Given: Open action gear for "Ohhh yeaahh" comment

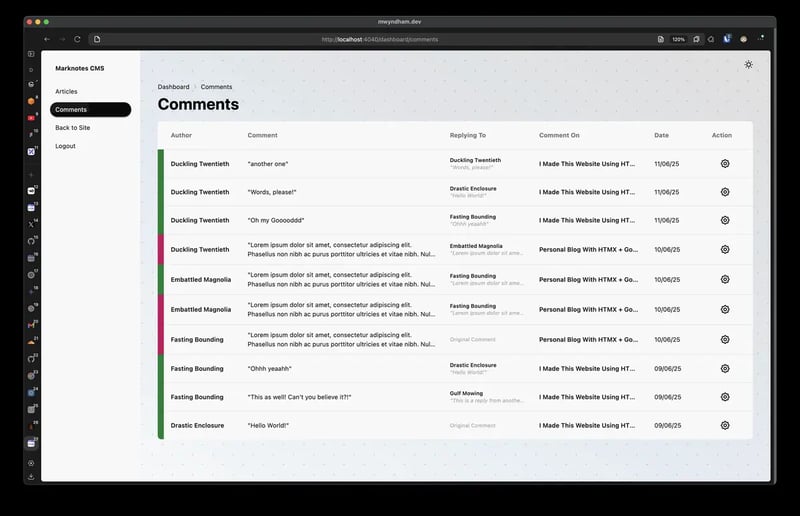Looking at the screenshot, I should [724, 368].
